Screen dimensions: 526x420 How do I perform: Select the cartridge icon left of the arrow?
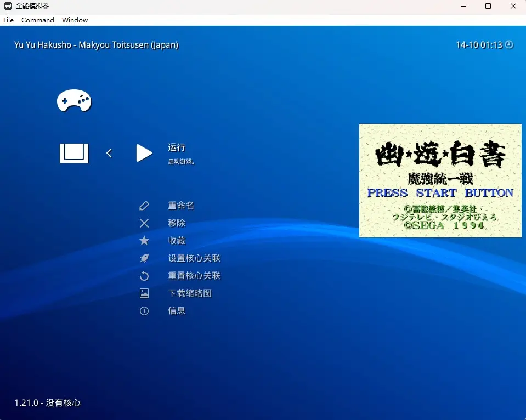click(x=74, y=153)
